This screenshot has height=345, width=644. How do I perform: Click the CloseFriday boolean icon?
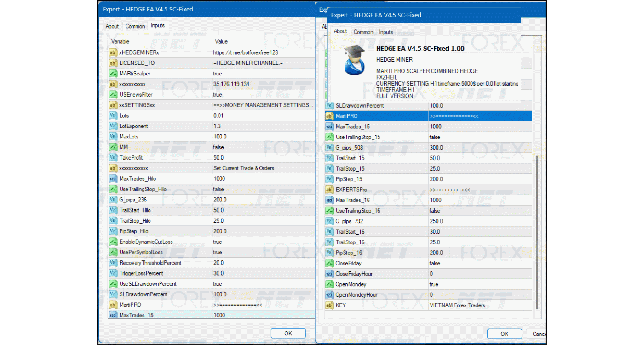pos(329,264)
